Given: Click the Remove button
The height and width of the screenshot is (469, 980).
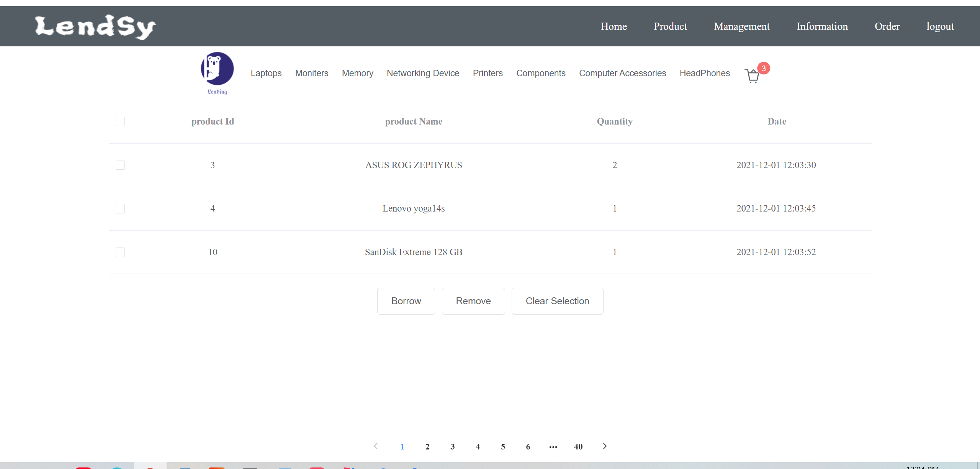Looking at the screenshot, I should click(x=473, y=301).
